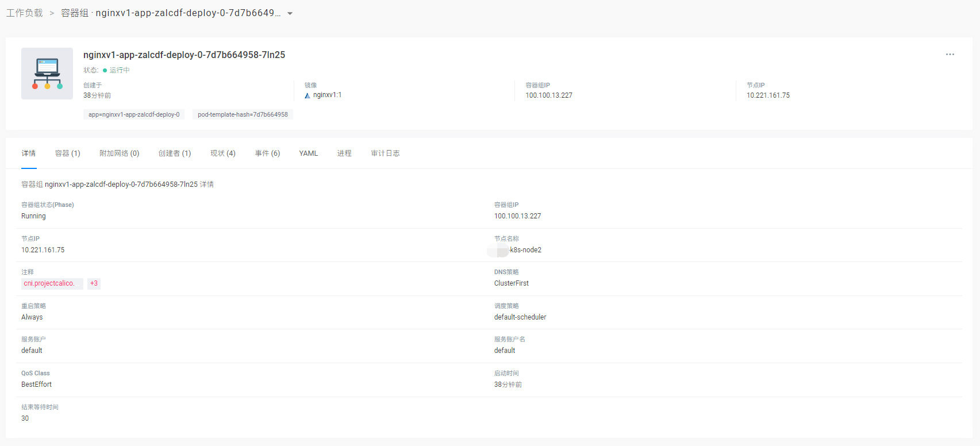Click the cni.projectcalico annotation tag

point(52,283)
